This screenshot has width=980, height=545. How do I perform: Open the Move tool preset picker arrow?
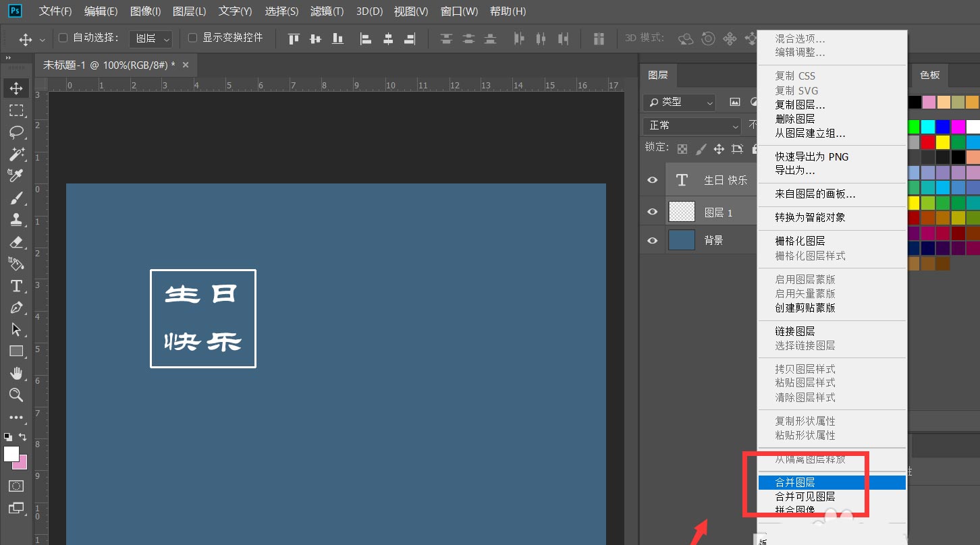[x=43, y=40]
